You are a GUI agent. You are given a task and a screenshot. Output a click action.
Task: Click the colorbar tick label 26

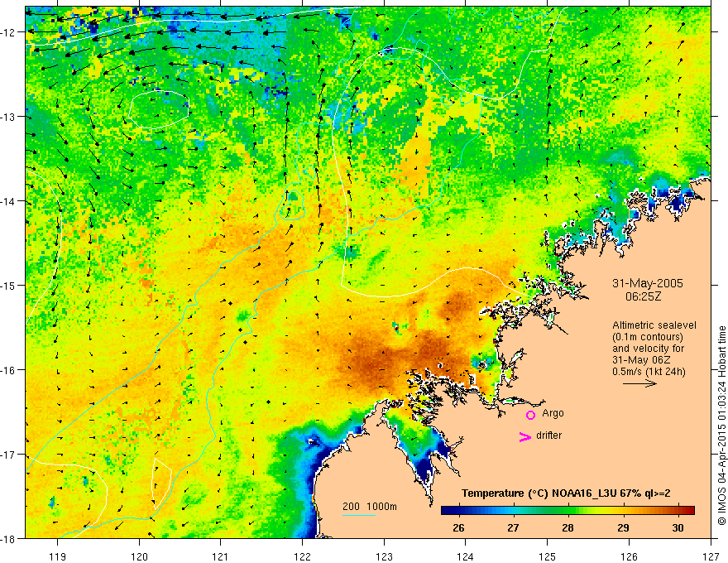(x=458, y=527)
